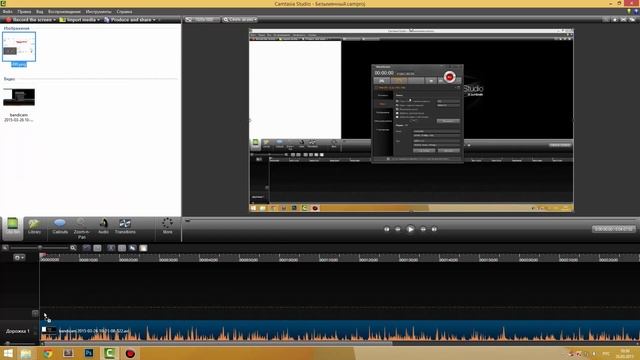Click the Cut icon on the timeline toolbar
Screen dimensions: 640x360
point(111,248)
